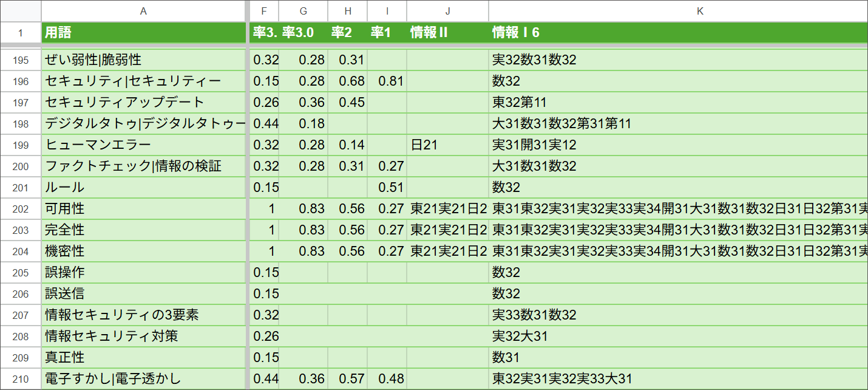The height and width of the screenshot is (390, 868).
Task: Click the 情報II header cell
Action: (448, 33)
